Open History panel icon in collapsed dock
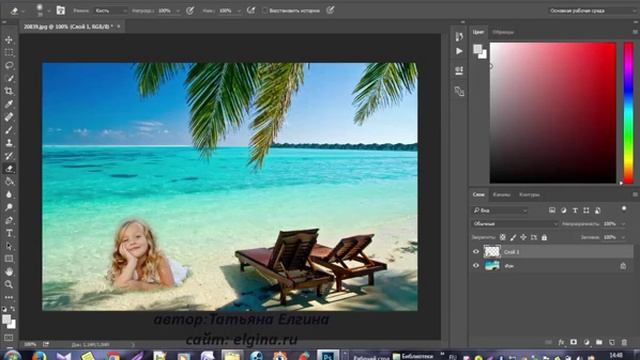Image resolution: width=640 pixels, height=360 pixels. tap(459, 37)
